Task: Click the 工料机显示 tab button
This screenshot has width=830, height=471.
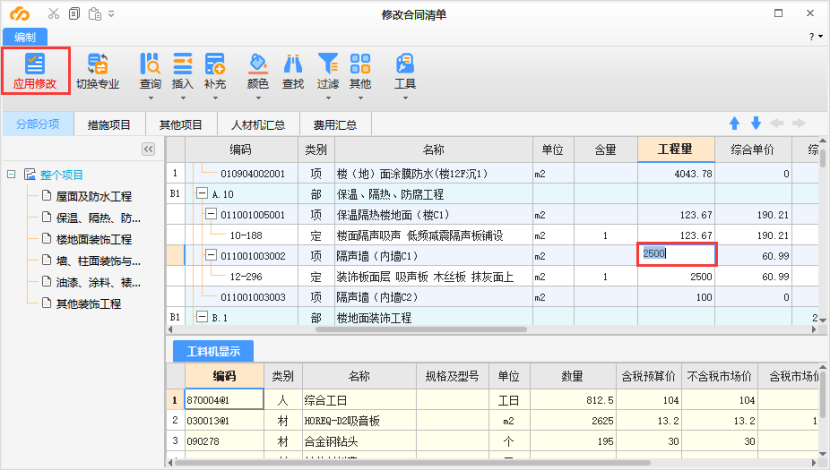Action: (213, 350)
